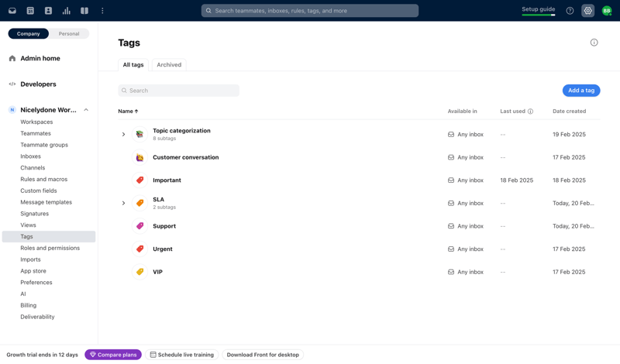Screen dimensions: 620x364
Task: Switch to Company settings
Action: tap(29, 33)
